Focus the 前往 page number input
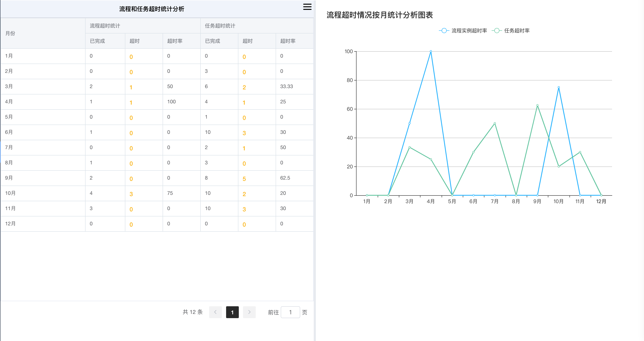The image size is (644, 341). coord(290,312)
